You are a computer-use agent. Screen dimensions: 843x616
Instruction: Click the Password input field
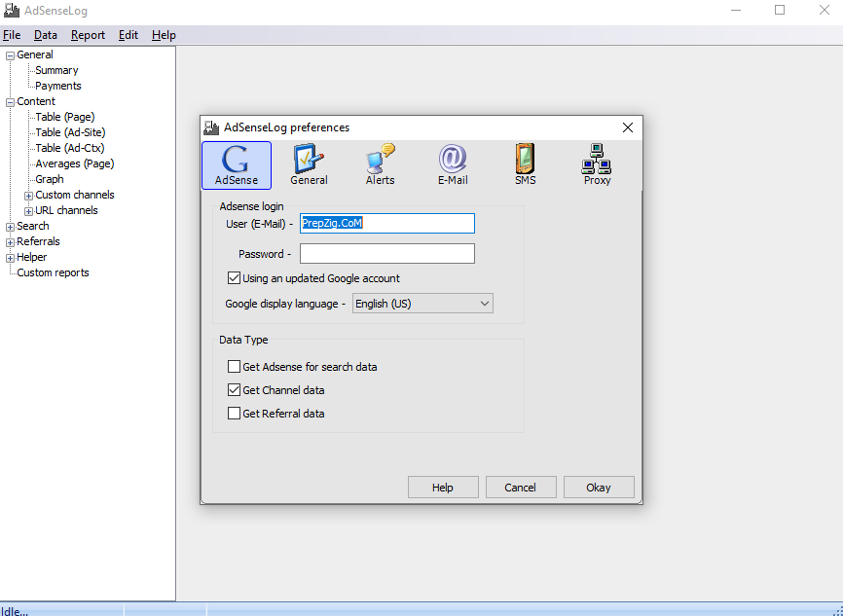pos(387,253)
